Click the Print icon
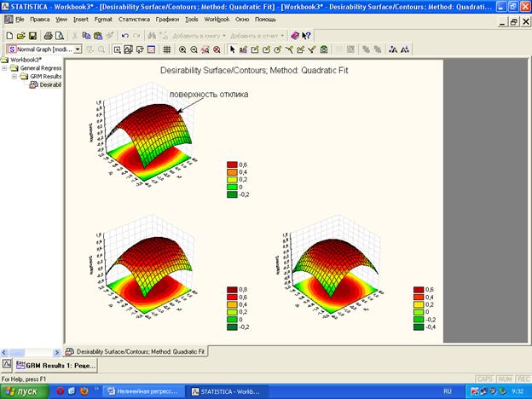The height and width of the screenshot is (399, 532). (48, 35)
